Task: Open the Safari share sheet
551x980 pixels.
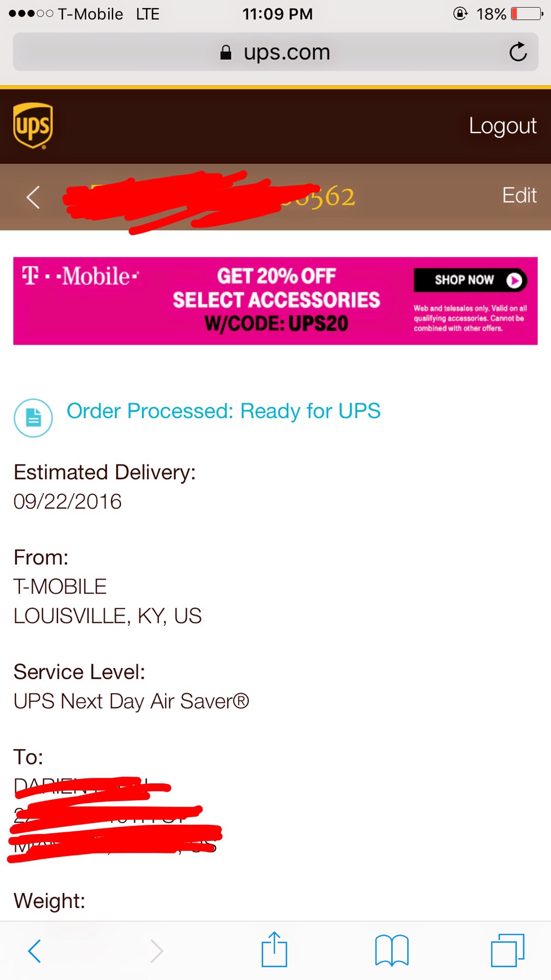Action: (274, 949)
